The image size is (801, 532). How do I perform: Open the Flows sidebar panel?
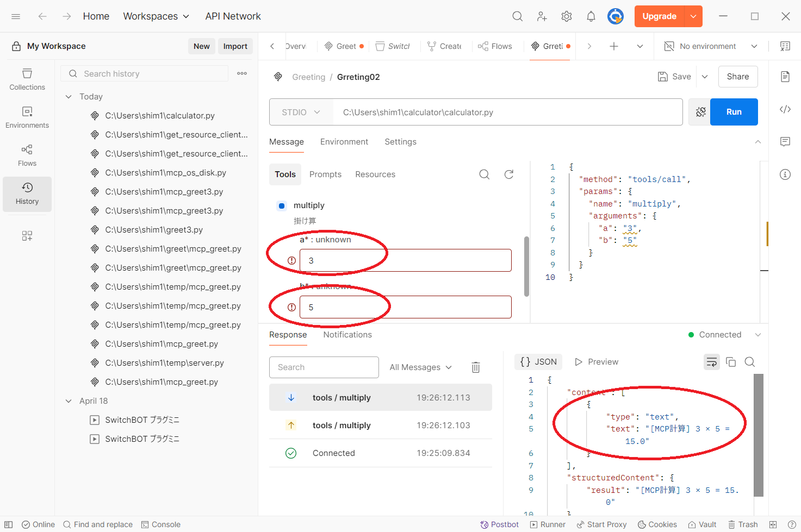[27, 155]
